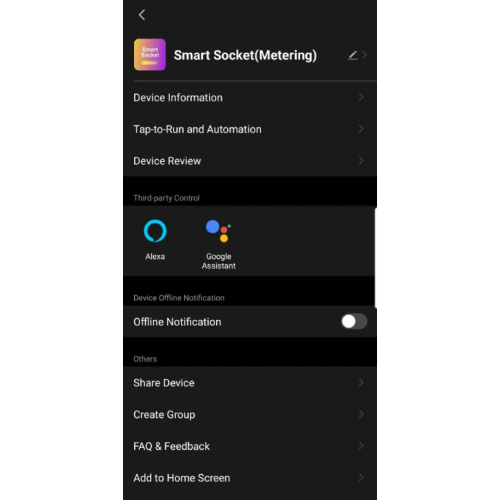Expand Device Information chevron
This screenshot has width=500, height=500.
(361, 97)
